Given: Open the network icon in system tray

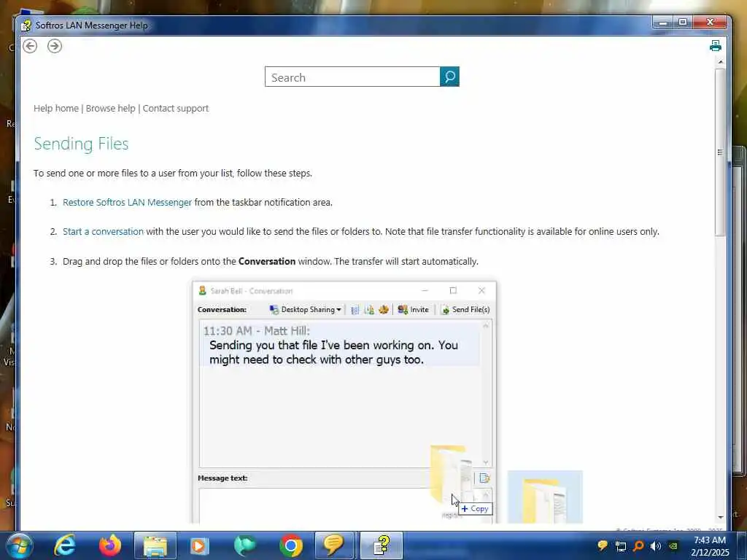Looking at the screenshot, I should (620, 546).
